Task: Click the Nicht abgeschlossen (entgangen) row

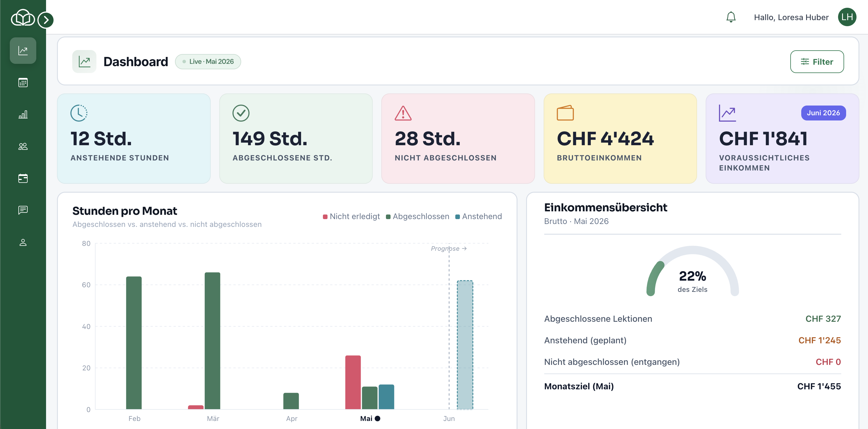Action: coord(692,362)
